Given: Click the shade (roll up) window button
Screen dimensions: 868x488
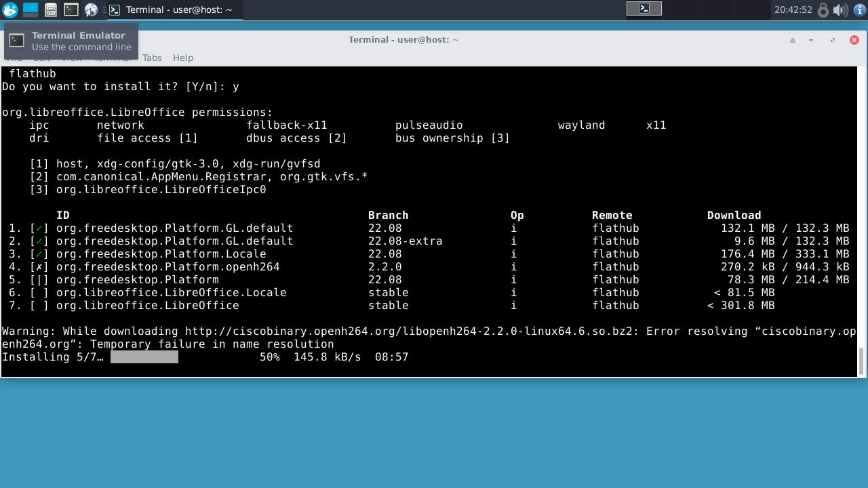Looking at the screenshot, I should pos(792,40).
